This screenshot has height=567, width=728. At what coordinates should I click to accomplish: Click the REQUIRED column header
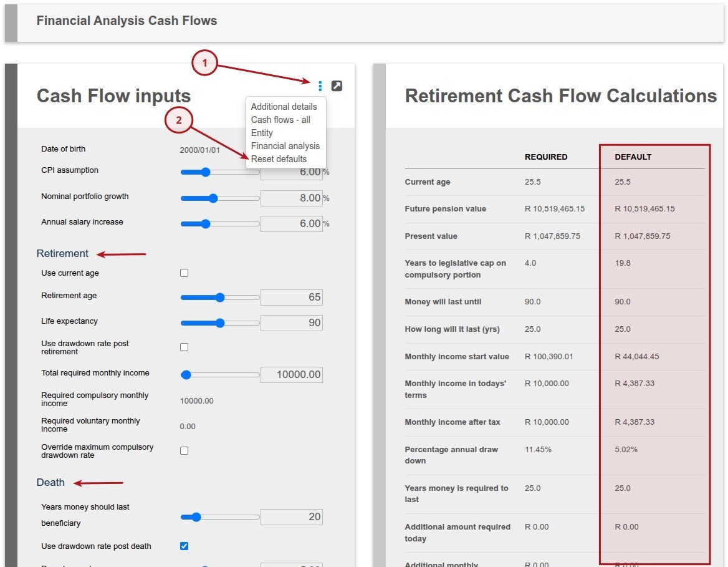pyautogui.click(x=546, y=157)
